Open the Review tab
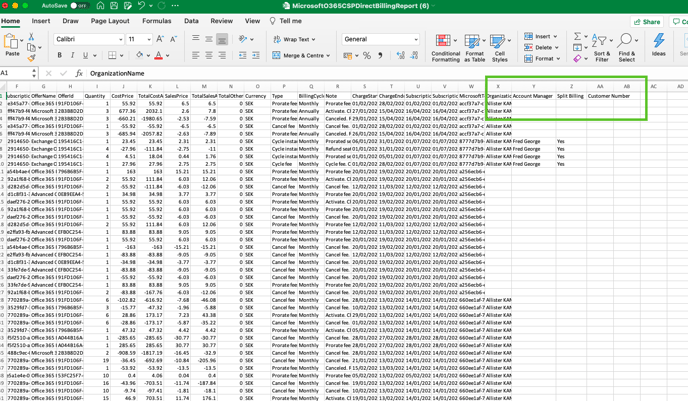The height and width of the screenshot is (401, 688). (x=222, y=21)
